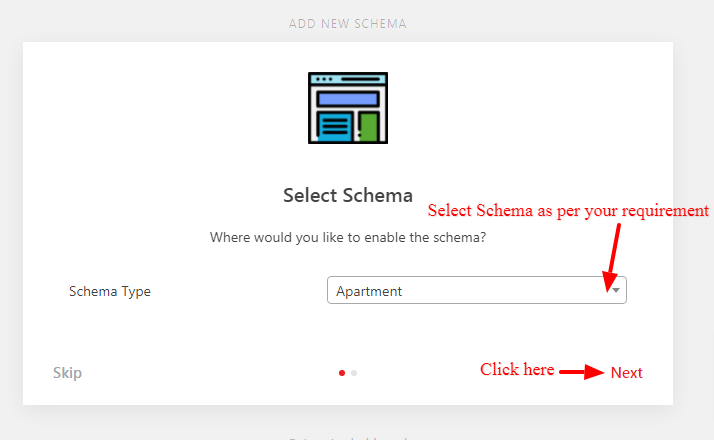
Task: Click the red arrow pointing at dropdown
Action: pyautogui.click(x=612, y=257)
